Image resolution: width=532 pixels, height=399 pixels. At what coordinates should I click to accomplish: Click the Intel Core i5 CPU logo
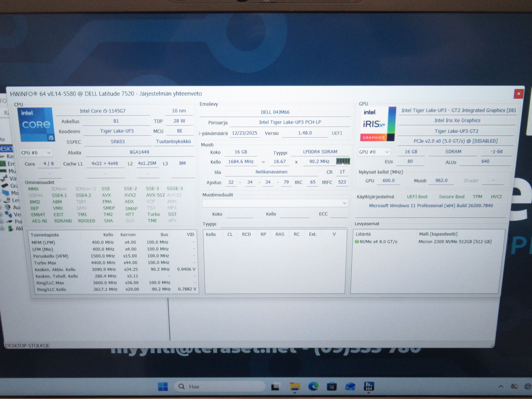coord(36,124)
